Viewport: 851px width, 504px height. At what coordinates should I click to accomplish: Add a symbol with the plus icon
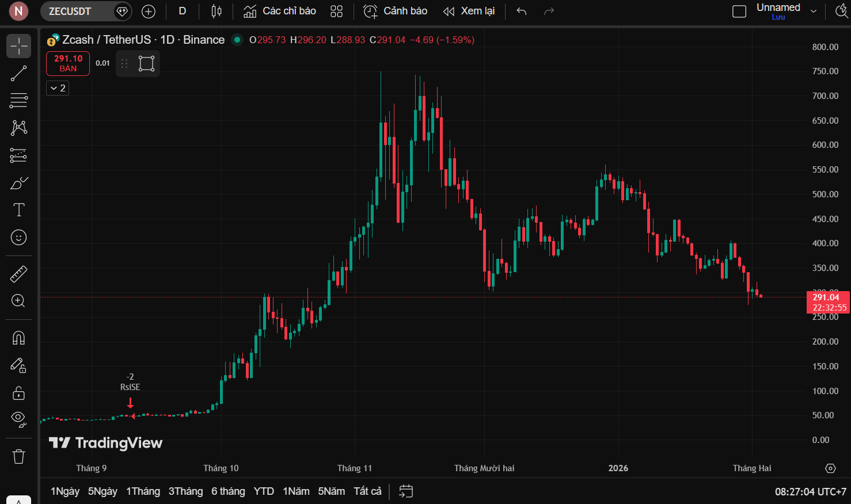coord(149,12)
